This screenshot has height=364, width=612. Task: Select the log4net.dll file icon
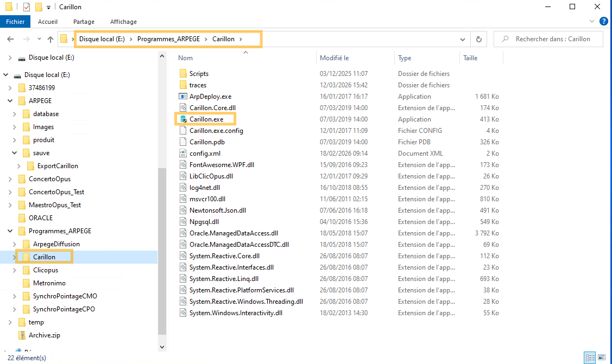point(183,188)
